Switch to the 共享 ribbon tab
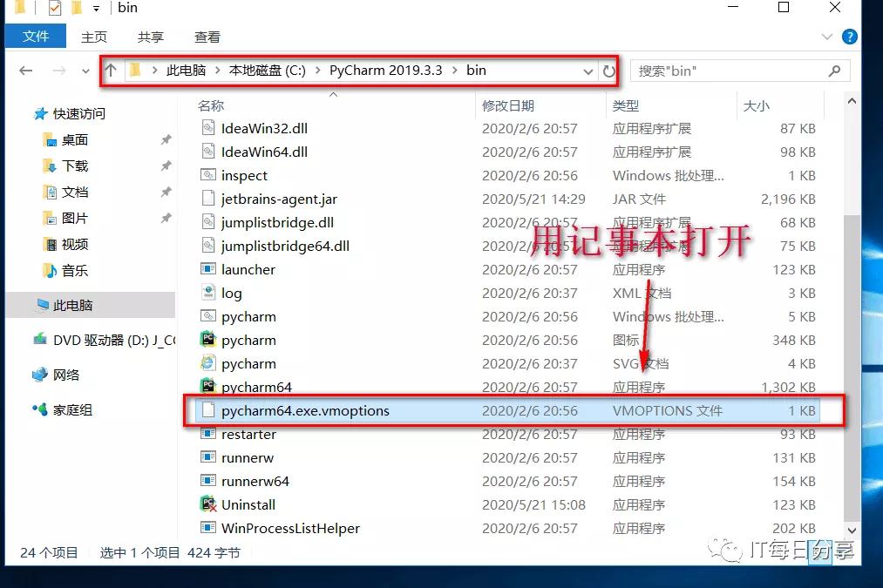The width and height of the screenshot is (883, 588). pyautogui.click(x=150, y=37)
